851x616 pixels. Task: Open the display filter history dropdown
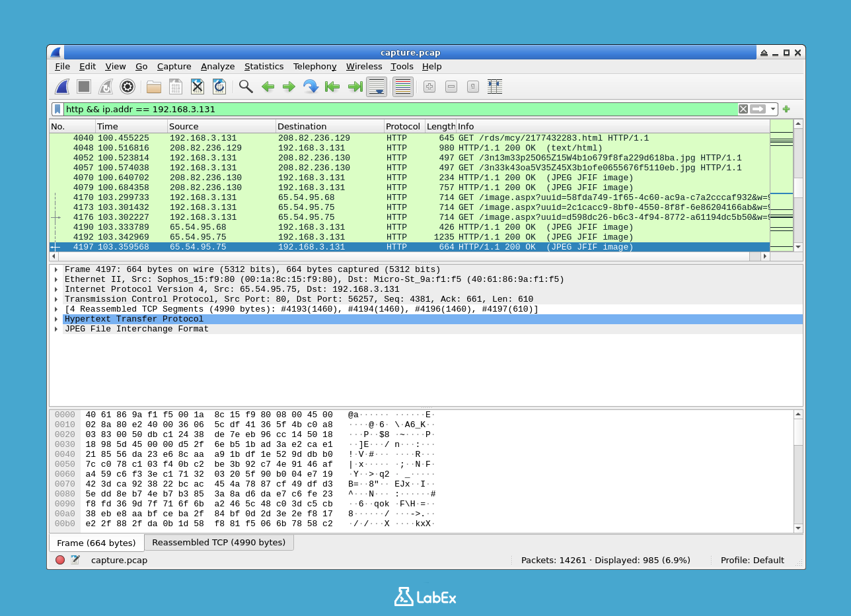pos(772,109)
